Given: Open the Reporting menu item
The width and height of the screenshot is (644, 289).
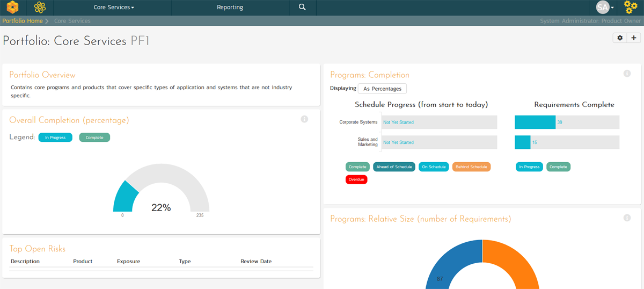Looking at the screenshot, I should [230, 8].
